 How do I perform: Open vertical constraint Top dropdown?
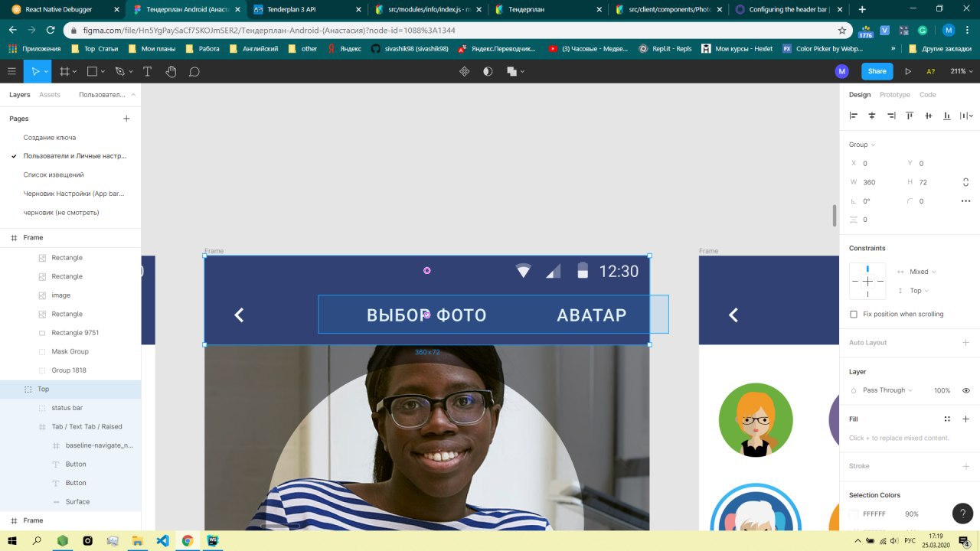pyautogui.click(x=919, y=291)
